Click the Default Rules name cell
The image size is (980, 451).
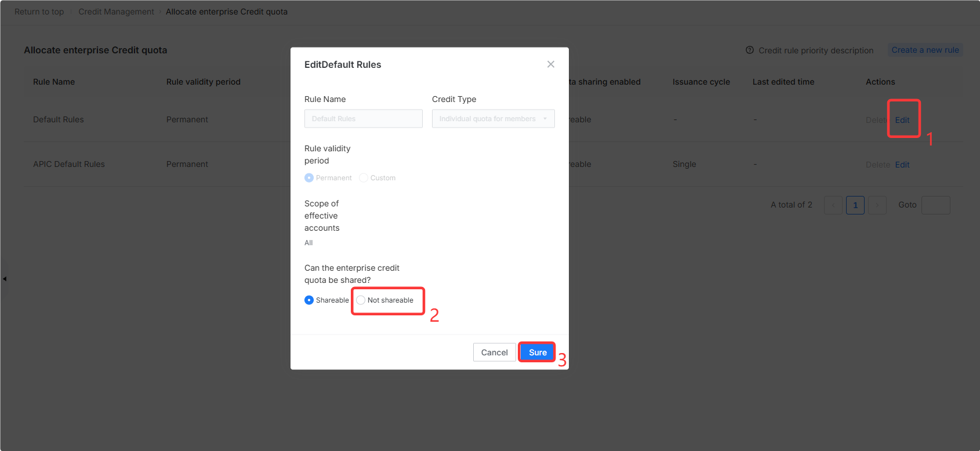[x=59, y=119]
